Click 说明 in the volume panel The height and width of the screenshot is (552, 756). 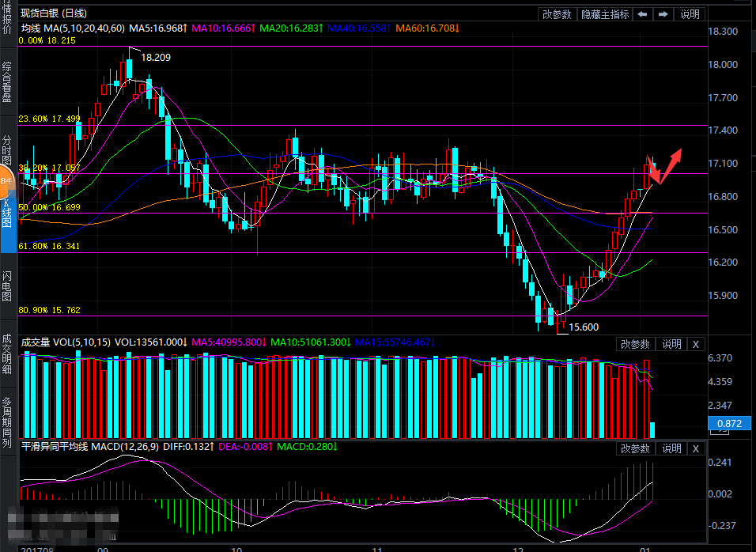tap(671, 344)
